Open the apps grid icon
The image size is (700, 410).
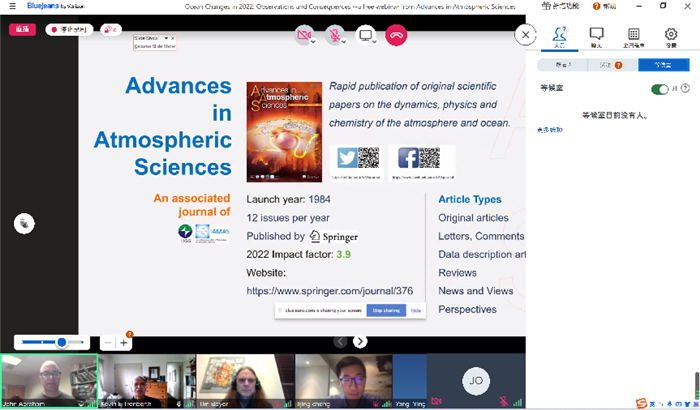click(x=634, y=37)
